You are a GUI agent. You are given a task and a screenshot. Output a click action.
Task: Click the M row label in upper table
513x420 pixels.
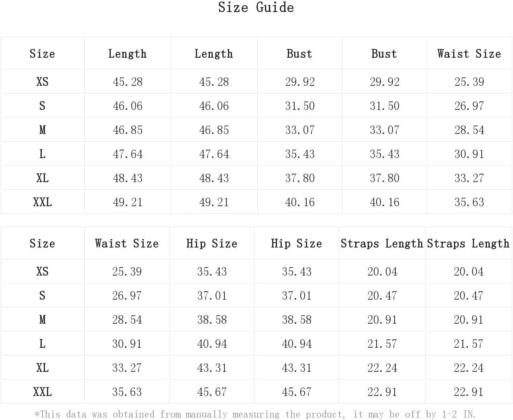click(42, 130)
